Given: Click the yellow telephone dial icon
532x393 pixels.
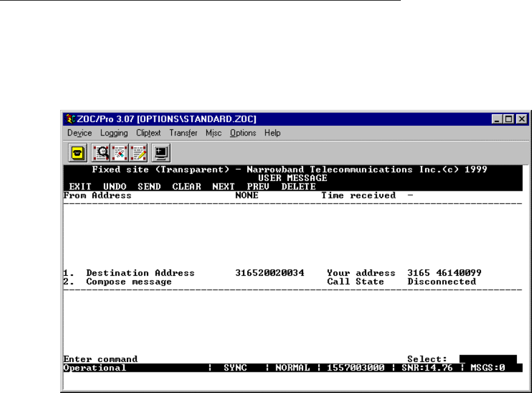Looking at the screenshot, I should pyautogui.click(x=78, y=153).
